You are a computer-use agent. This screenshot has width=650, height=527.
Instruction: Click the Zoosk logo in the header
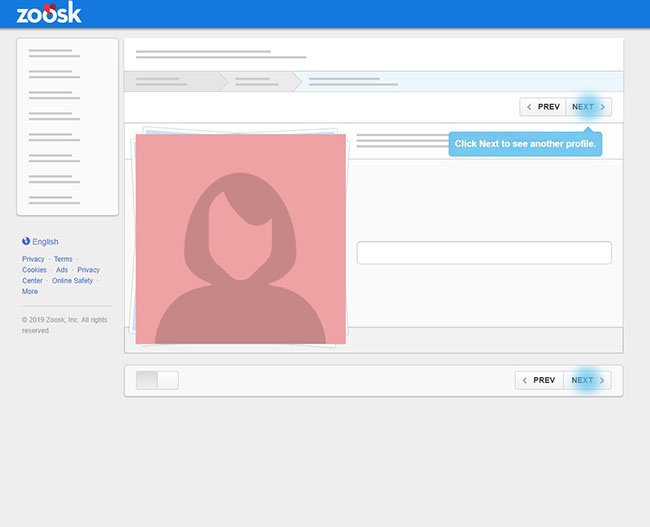49,13
